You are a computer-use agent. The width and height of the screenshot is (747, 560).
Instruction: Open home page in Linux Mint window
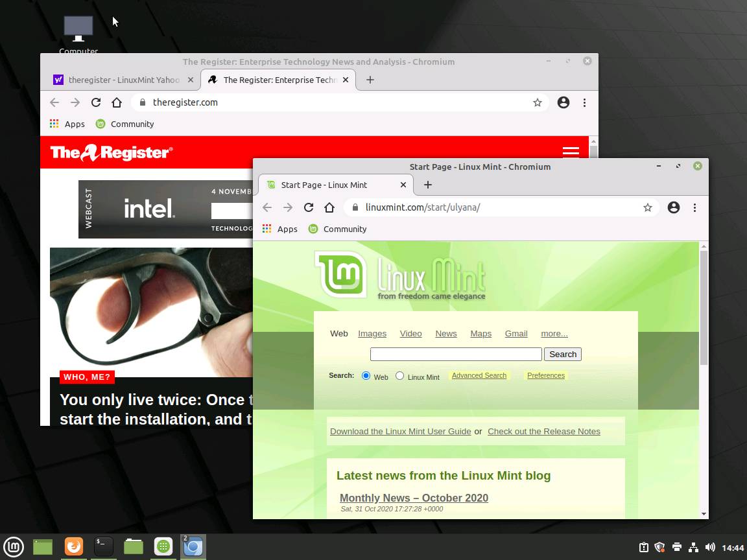click(329, 207)
